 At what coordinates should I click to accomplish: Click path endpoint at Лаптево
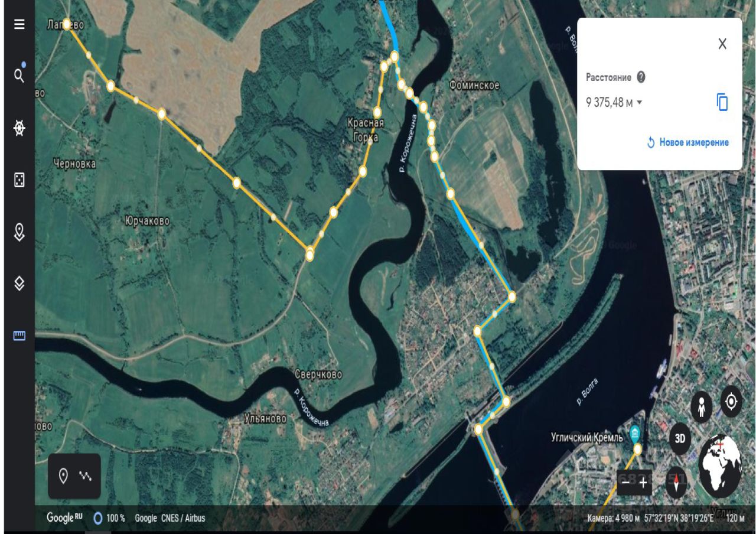click(x=67, y=24)
